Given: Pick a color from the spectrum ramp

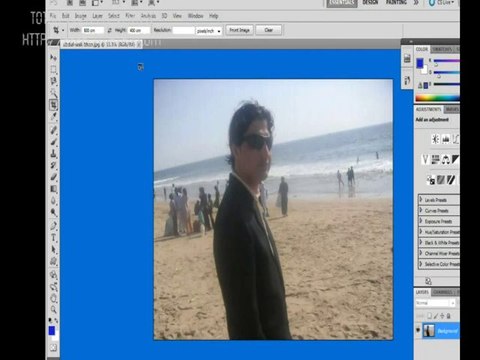Looking at the screenshot, I should coord(437,98).
